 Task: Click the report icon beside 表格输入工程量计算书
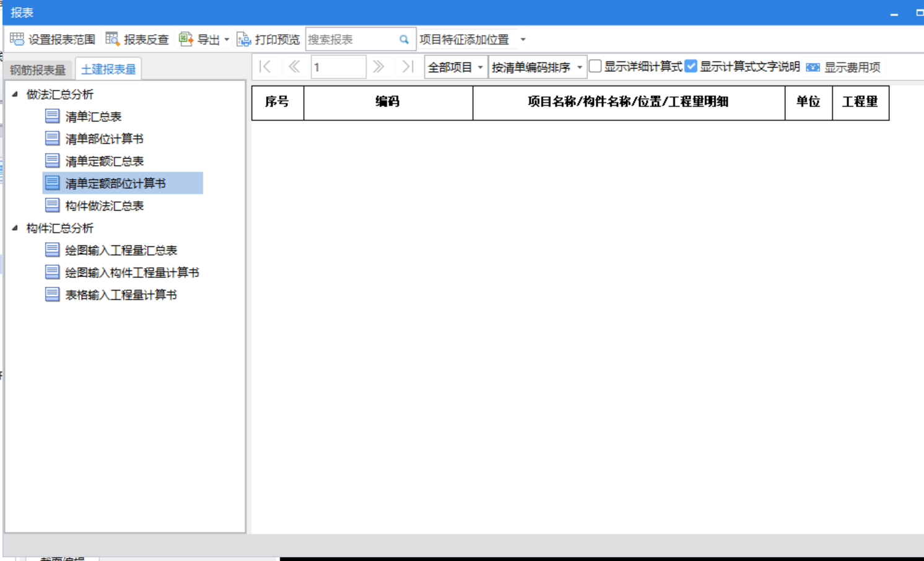coord(53,294)
